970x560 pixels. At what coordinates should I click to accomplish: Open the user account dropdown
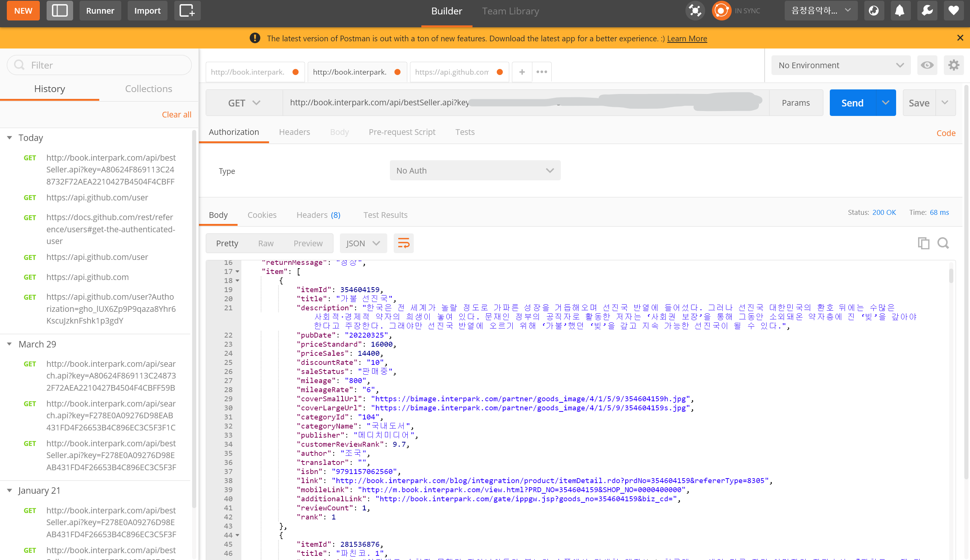[821, 10]
